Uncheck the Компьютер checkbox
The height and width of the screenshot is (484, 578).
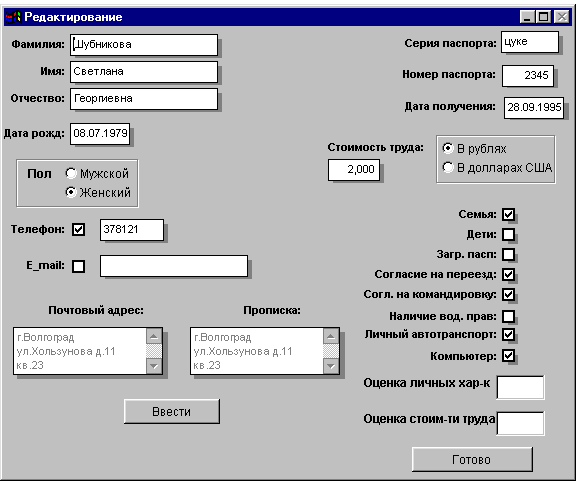(x=509, y=356)
